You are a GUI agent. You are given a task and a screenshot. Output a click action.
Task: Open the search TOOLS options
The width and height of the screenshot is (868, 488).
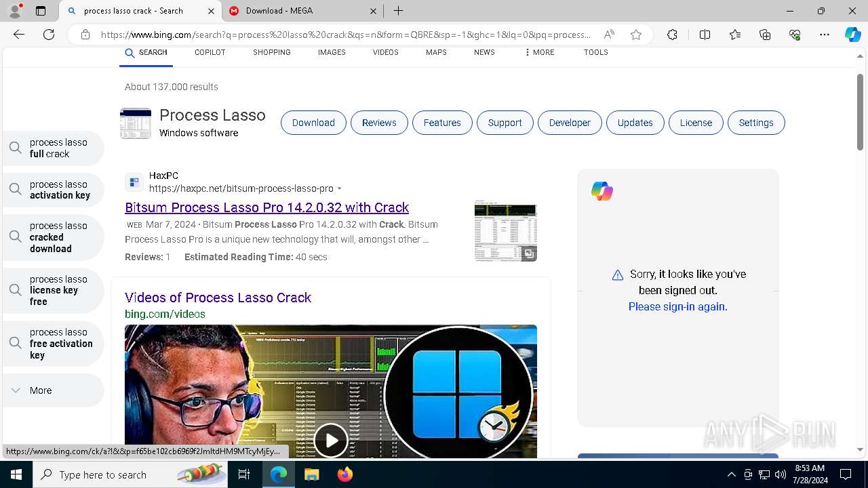click(x=596, y=53)
